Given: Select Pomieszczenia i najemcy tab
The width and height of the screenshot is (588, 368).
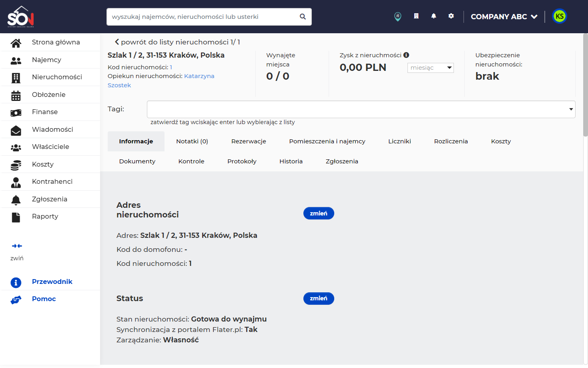Looking at the screenshot, I should point(327,141).
